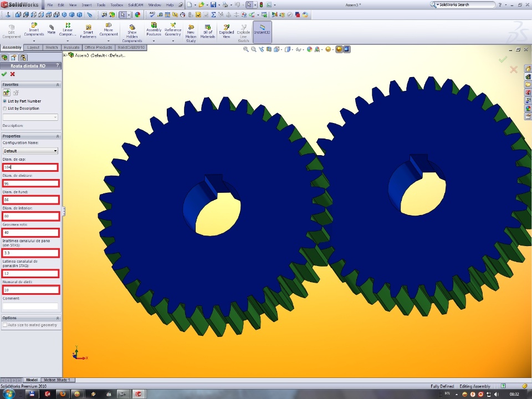This screenshot has height=399, width=532.
Task: Click the Save icon in top toolbar
Action: pos(213,5)
